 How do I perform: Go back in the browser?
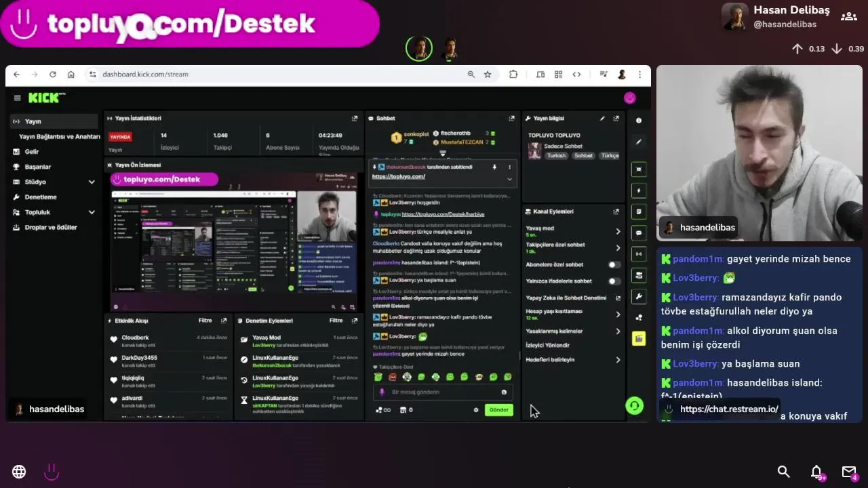point(16,75)
